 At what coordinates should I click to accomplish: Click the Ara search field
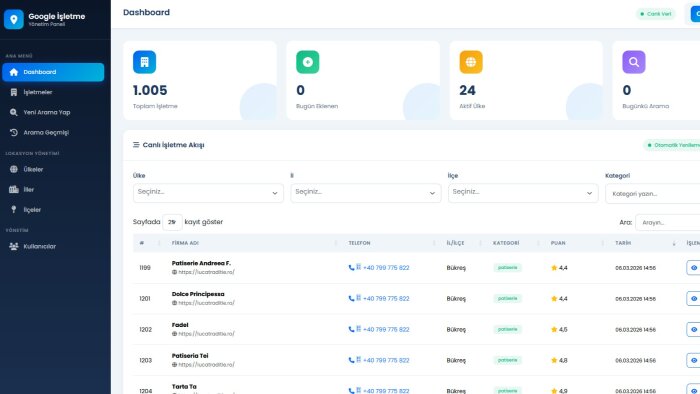click(667, 222)
